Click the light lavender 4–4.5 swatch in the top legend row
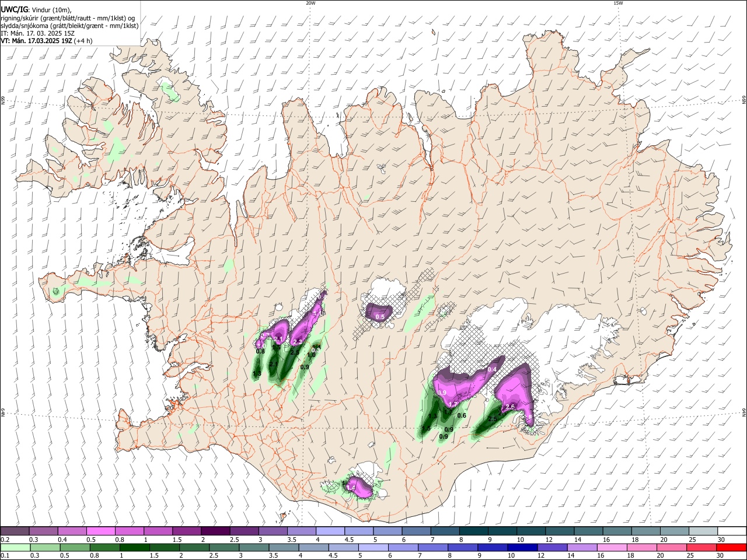This screenshot has width=747, height=560. coord(330,531)
